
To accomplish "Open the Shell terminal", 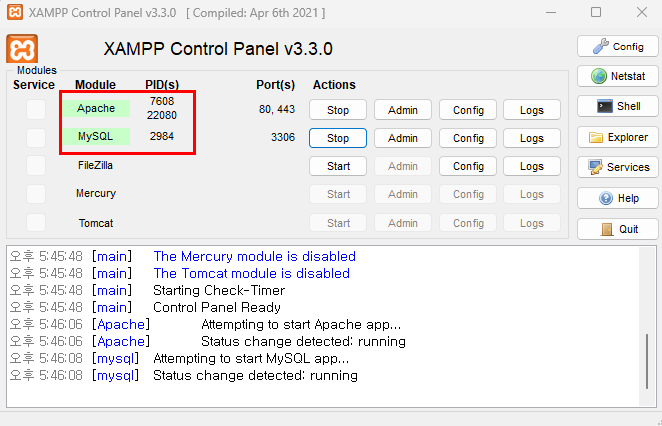I will (615, 106).
